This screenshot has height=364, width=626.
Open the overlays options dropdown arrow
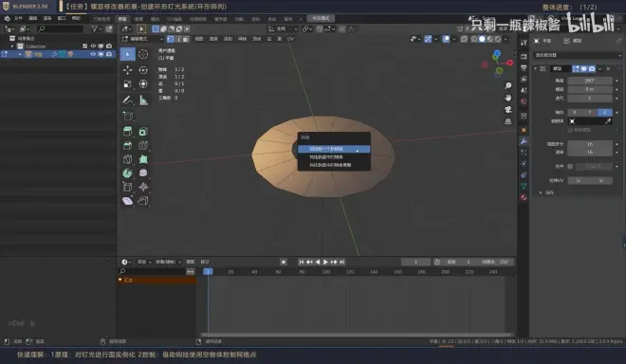(x=453, y=39)
